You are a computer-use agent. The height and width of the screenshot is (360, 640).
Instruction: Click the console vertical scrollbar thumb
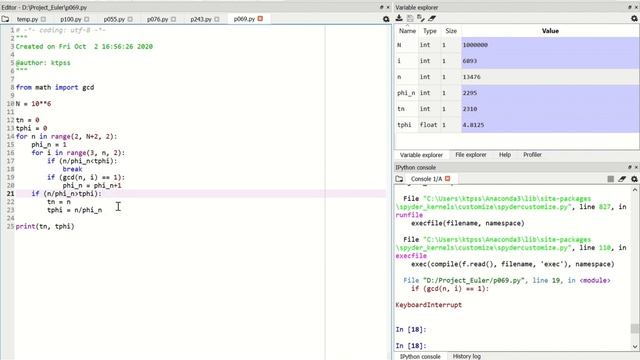(x=635, y=329)
